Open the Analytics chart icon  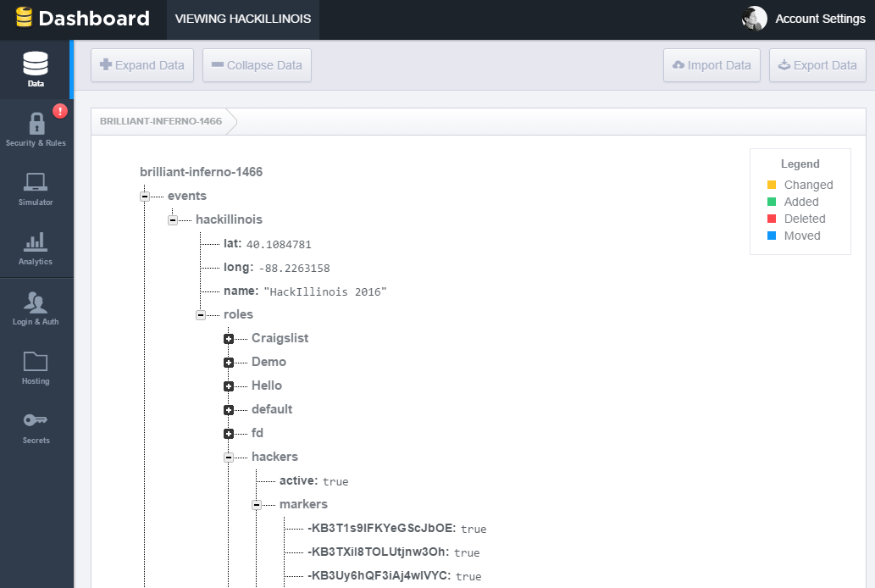[x=36, y=241]
